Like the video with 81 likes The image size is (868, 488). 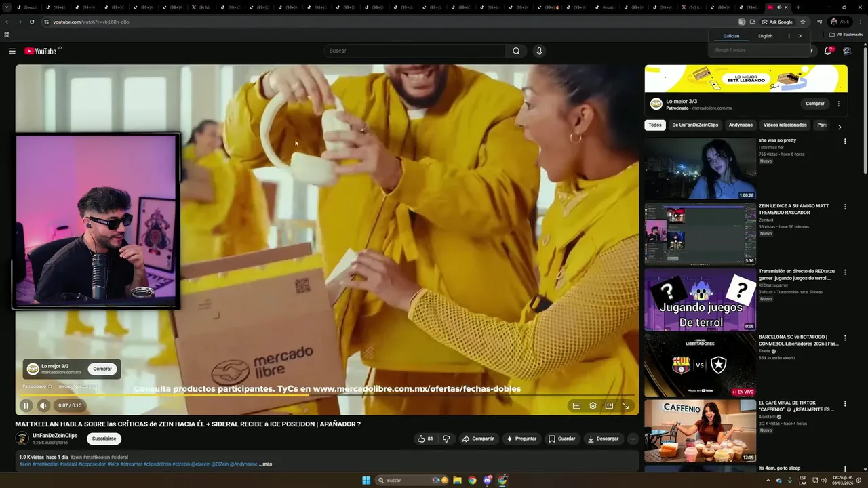[x=425, y=439]
